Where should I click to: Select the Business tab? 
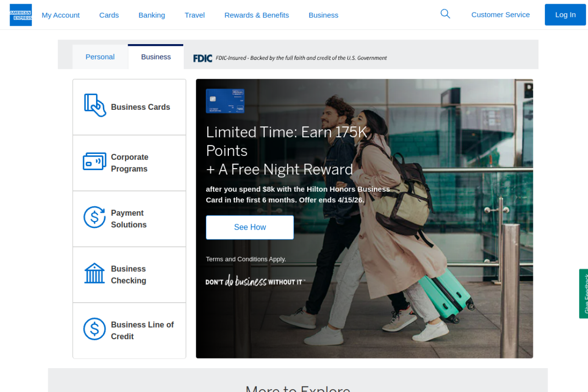coord(156,57)
